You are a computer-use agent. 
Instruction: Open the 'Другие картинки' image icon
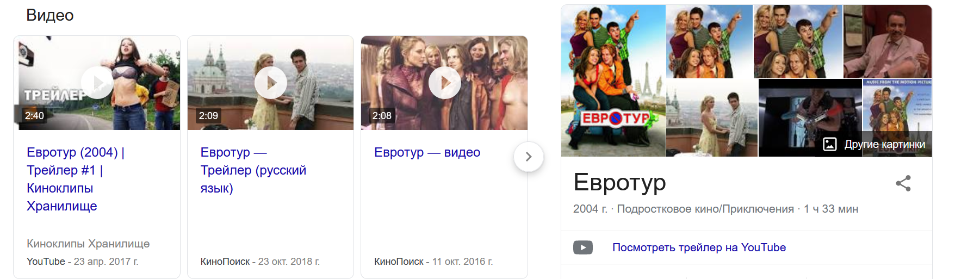(x=830, y=144)
